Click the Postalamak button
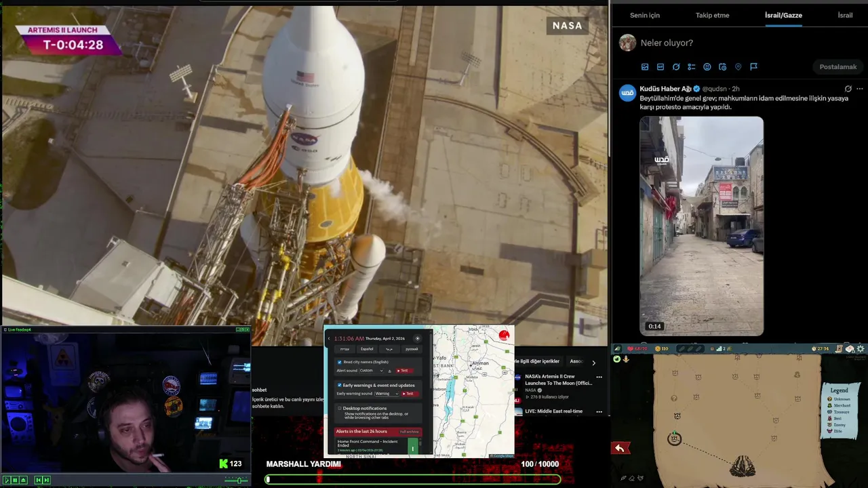The image size is (868, 488). (838, 67)
